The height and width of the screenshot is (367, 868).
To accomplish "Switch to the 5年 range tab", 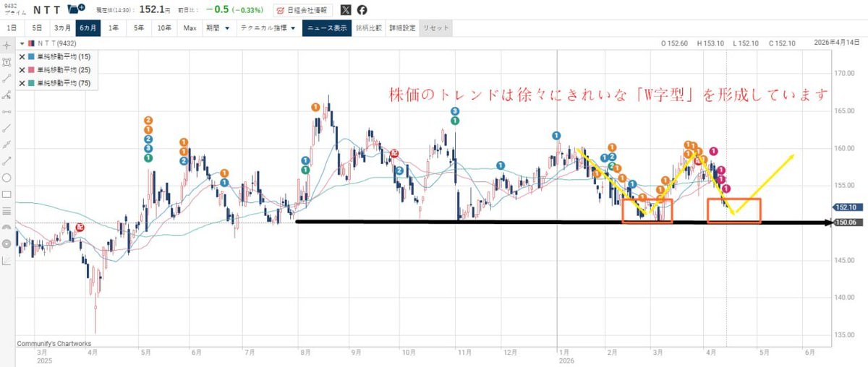I will click(x=138, y=28).
